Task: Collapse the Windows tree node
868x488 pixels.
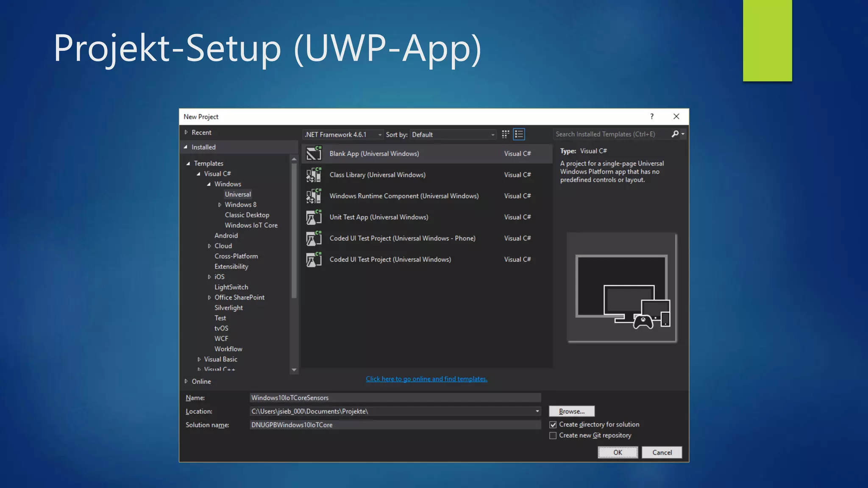Action: tap(209, 184)
